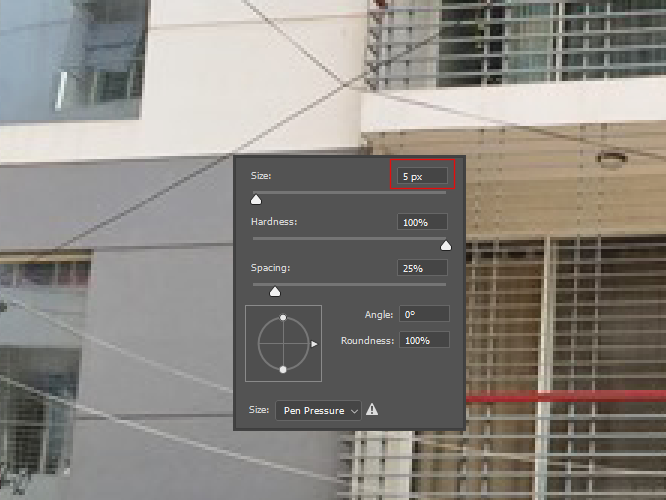
Task: Click the "Hardness:" label
Action: click(274, 222)
